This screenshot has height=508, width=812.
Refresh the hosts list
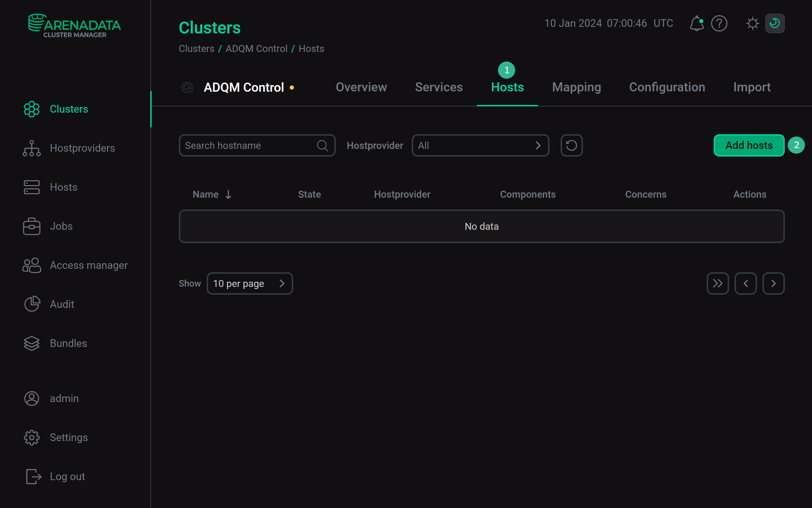[x=571, y=145]
